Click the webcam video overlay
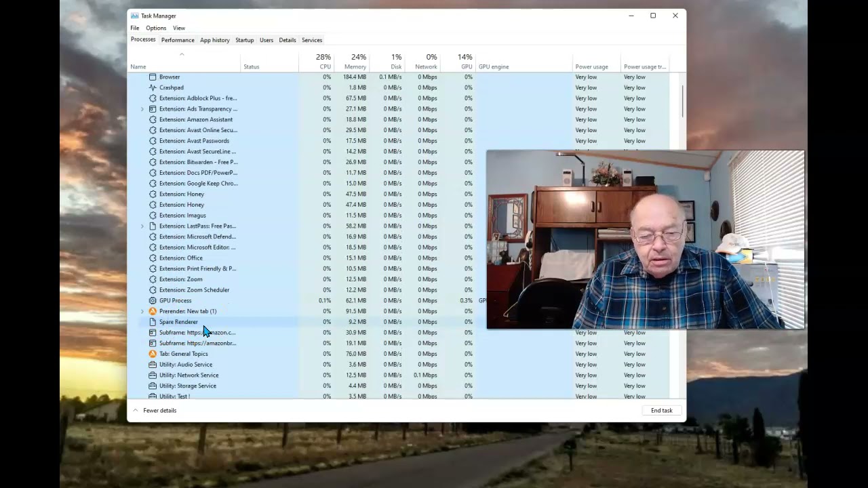This screenshot has height=488, width=868. [x=645, y=240]
